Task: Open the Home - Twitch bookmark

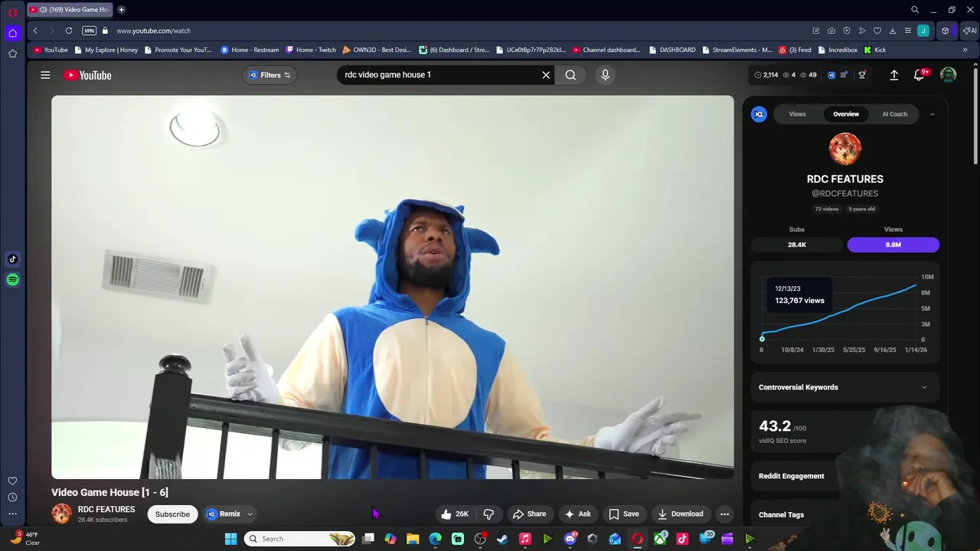Action: coord(311,50)
